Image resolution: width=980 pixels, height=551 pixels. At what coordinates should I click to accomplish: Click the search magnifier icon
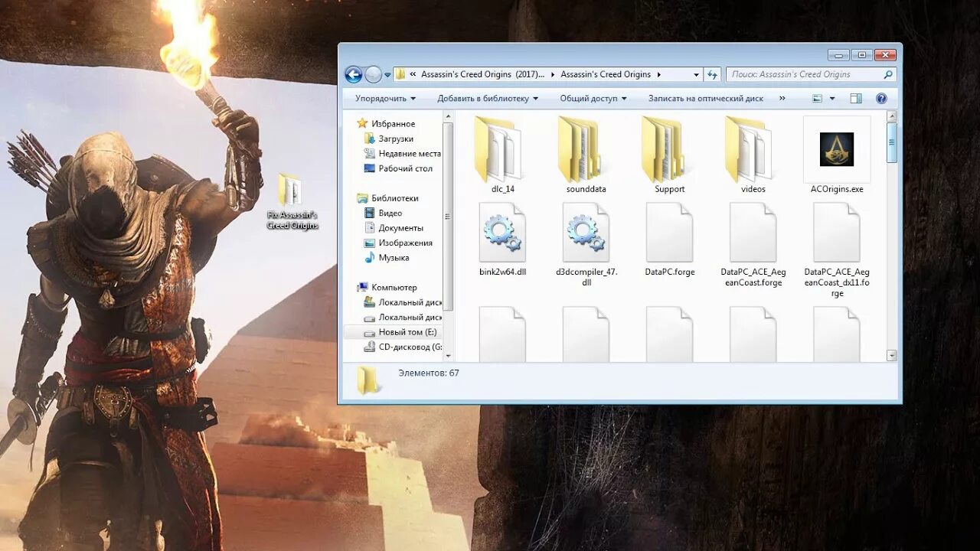(x=888, y=74)
